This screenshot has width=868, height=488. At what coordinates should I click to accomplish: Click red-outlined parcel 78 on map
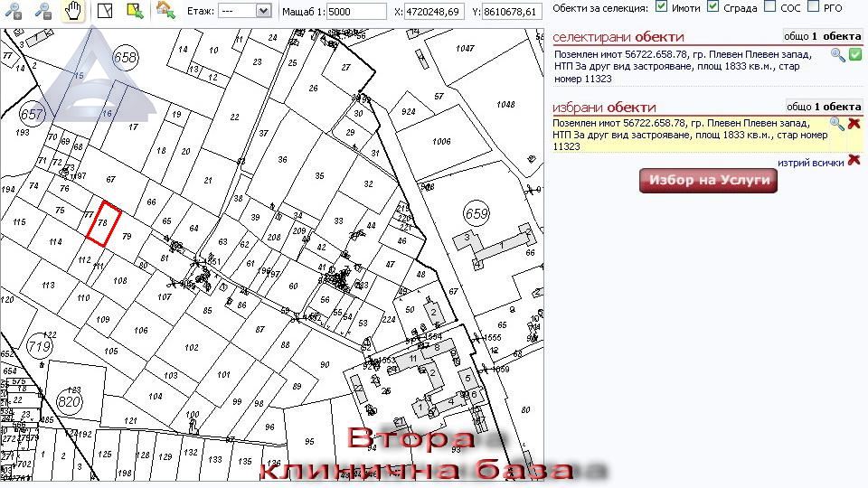[x=102, y=223]
